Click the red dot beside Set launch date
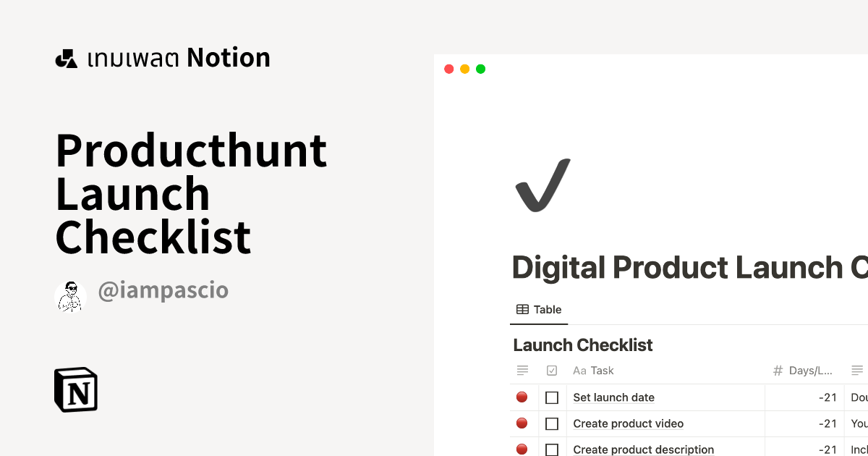This screenshot has height=456, width=868. click(x=522, y=397)
